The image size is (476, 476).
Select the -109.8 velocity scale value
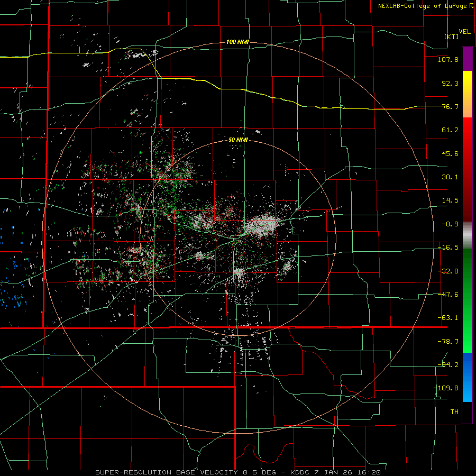446,388
